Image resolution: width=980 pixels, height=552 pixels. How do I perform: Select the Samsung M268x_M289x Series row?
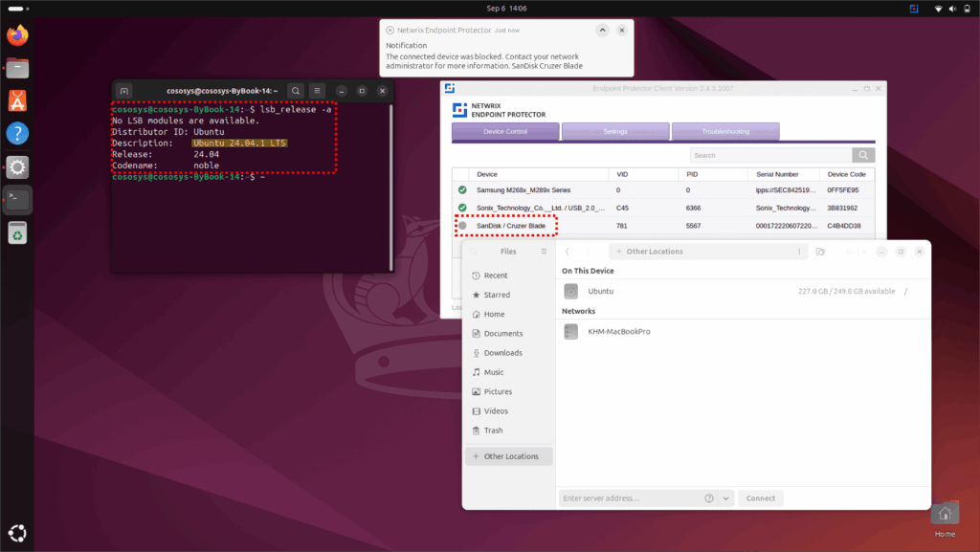pos(663,190)
